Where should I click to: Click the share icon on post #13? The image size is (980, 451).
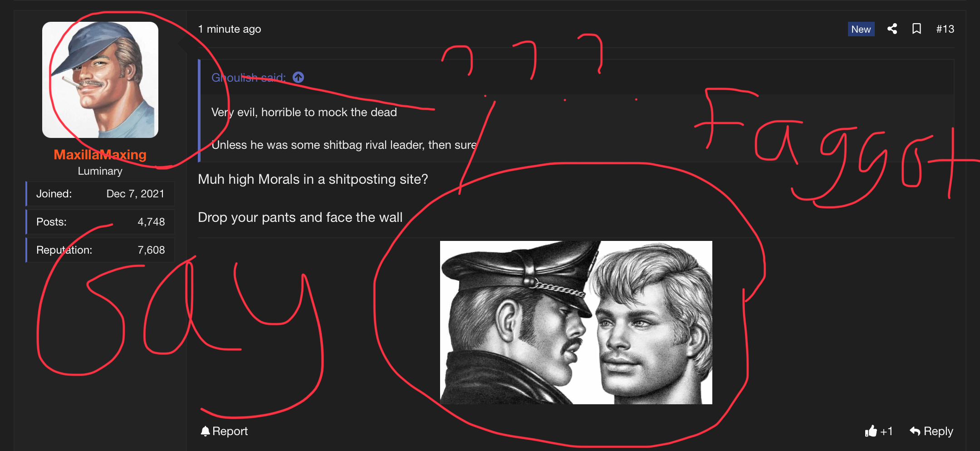892,29
